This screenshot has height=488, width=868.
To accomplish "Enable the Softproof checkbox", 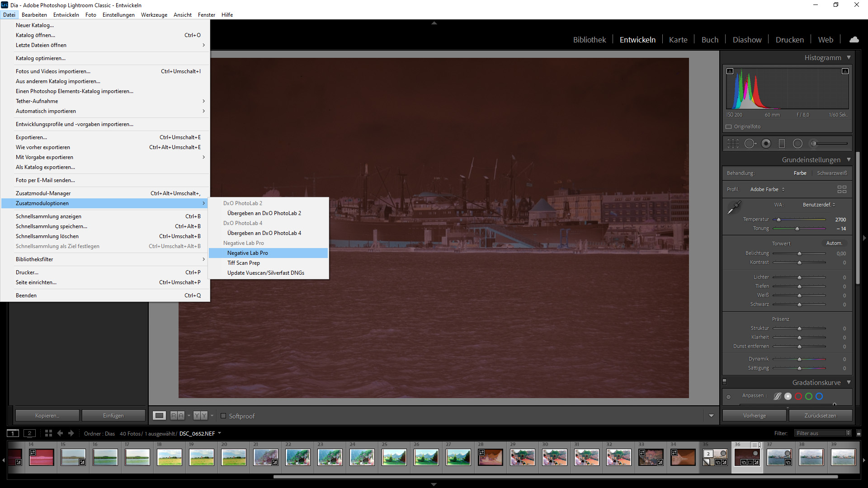I will point(223,416).
